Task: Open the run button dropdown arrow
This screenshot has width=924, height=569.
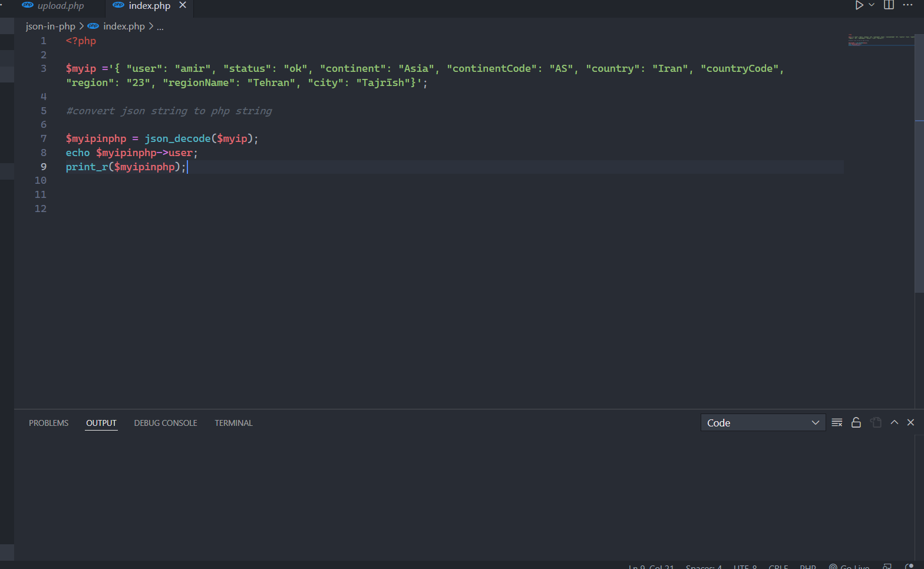Action: [x=872, y=5]
